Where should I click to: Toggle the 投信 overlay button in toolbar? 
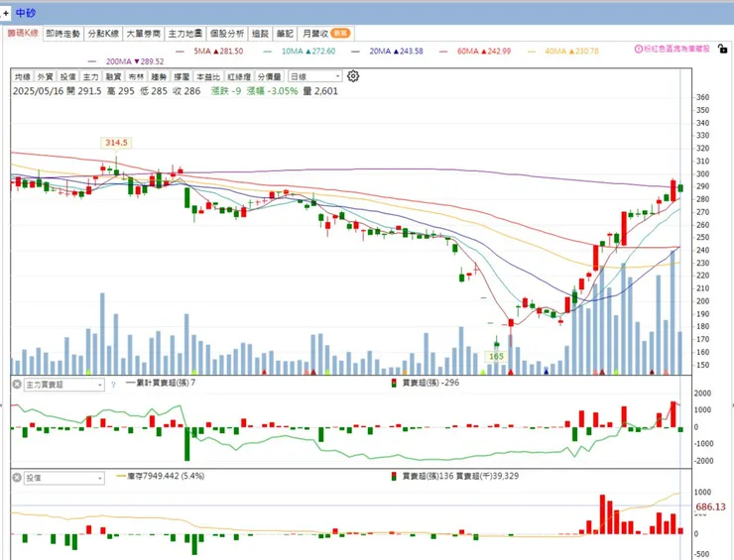pyautogui.click(x=67, y=76)
